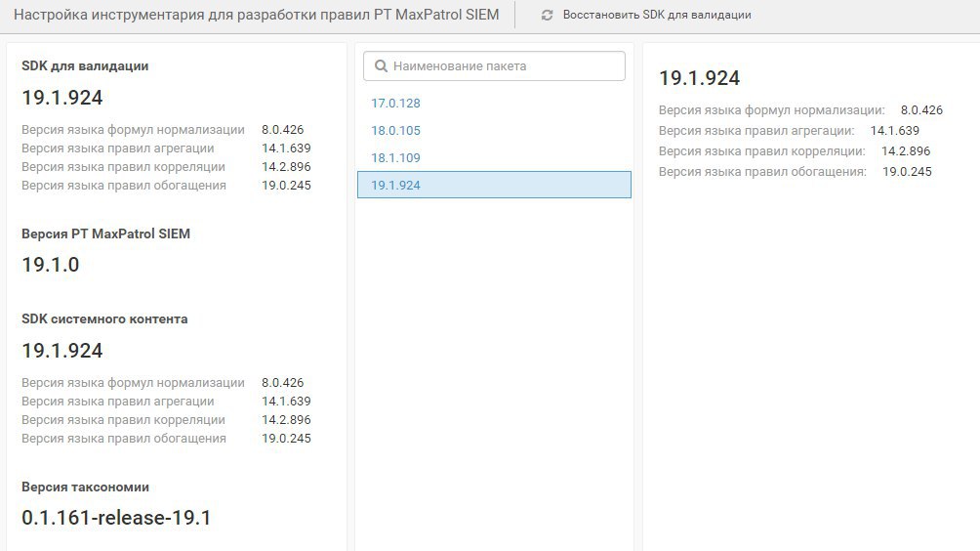Click 8.0.426 under SDK для валидации

tap(282, 130)
